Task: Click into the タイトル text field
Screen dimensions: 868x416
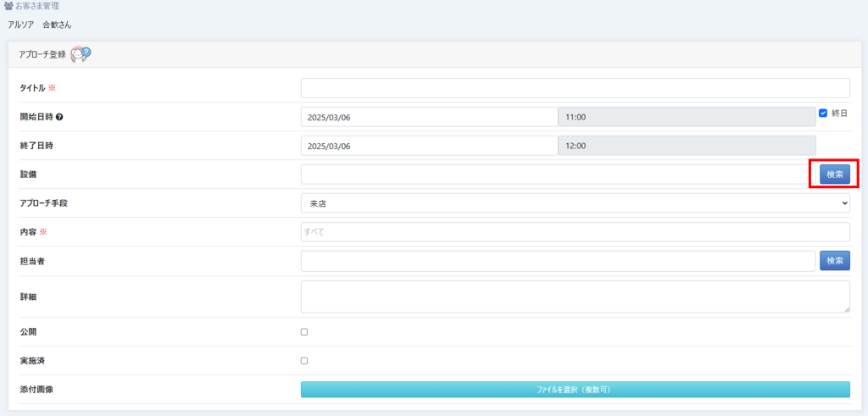Action: [575, 88]
